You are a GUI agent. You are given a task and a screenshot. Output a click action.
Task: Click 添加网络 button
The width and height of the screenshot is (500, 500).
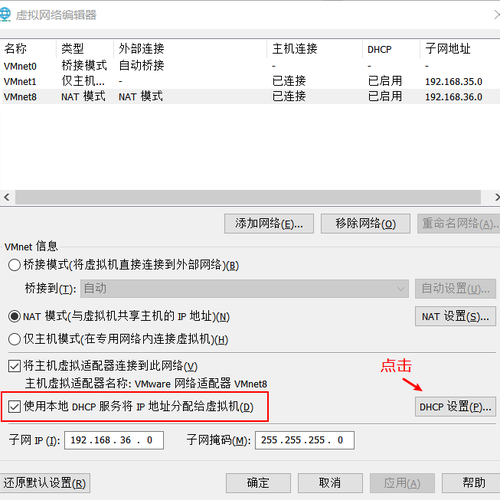[269, 223]
